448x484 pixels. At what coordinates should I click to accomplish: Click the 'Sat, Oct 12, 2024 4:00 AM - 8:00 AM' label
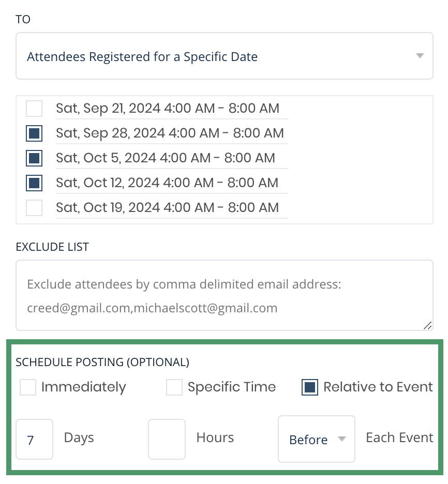click(x=167, y=183)
